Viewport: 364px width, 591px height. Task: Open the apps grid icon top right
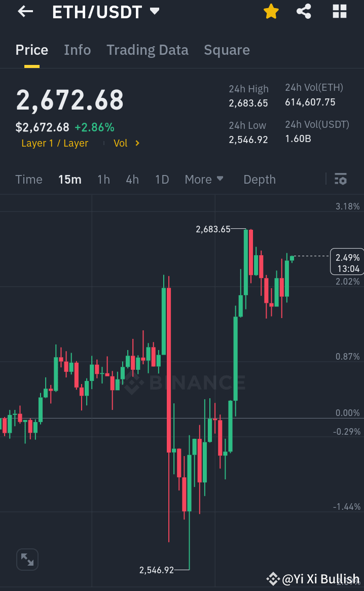339,11
